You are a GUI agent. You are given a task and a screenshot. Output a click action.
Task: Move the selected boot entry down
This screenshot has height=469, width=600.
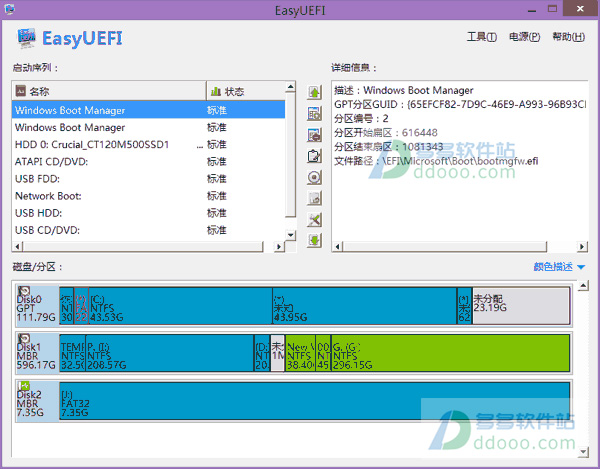pos(314,241)
